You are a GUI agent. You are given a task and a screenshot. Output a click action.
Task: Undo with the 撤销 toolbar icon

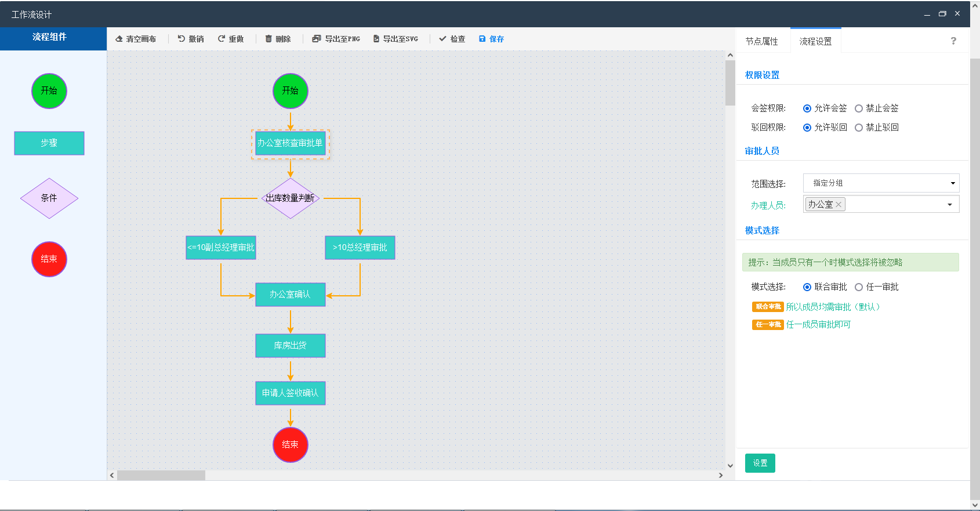pos(182,39)
